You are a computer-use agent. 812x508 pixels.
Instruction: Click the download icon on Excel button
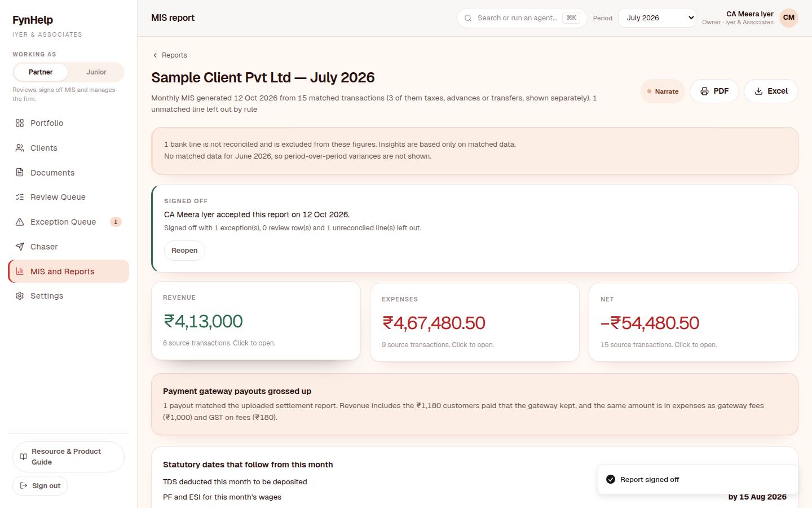[758, 91]
